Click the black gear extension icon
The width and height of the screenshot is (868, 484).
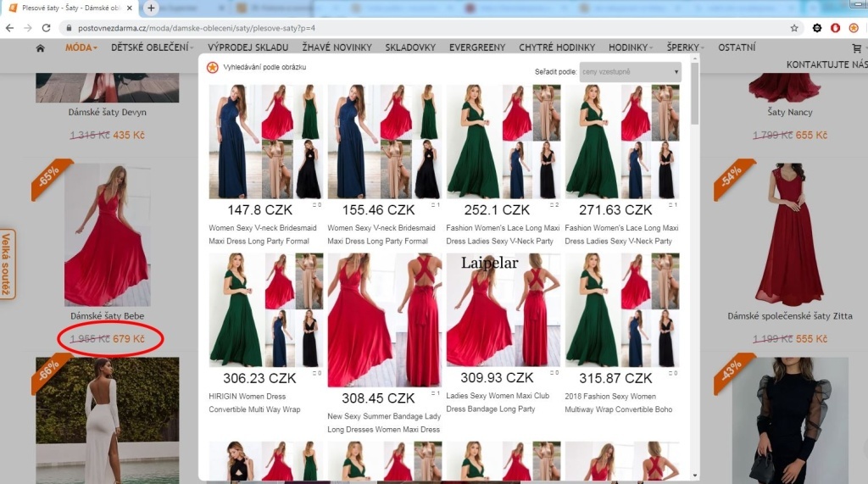click(x=817, y=28)
